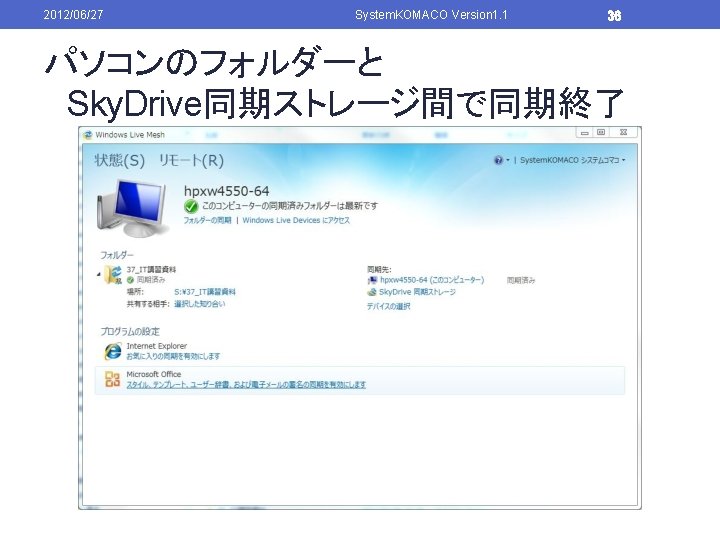This screenshot has height=540, width=720.
Task: Open the SkyDrive 同期ストレージ link
Action: tap(417, 292)
